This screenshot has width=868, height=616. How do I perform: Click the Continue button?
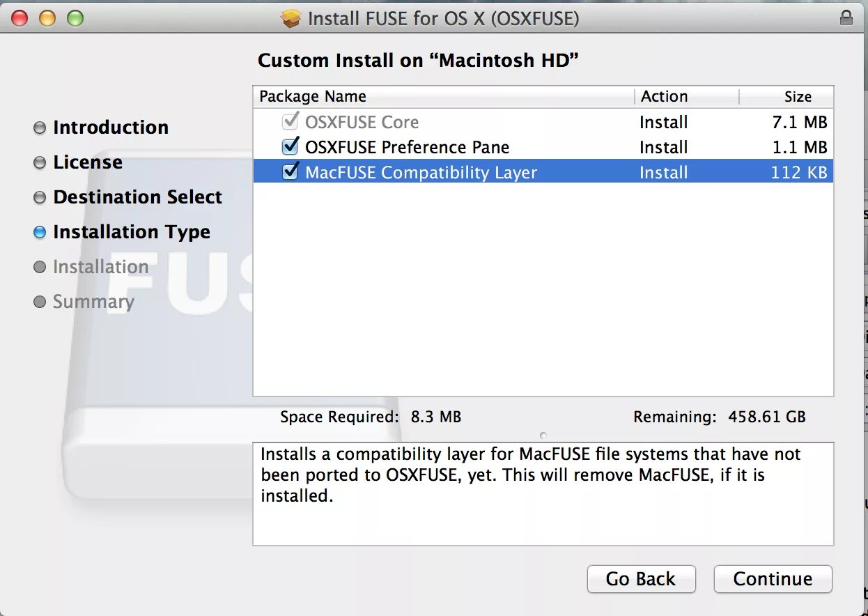[773, 579]
